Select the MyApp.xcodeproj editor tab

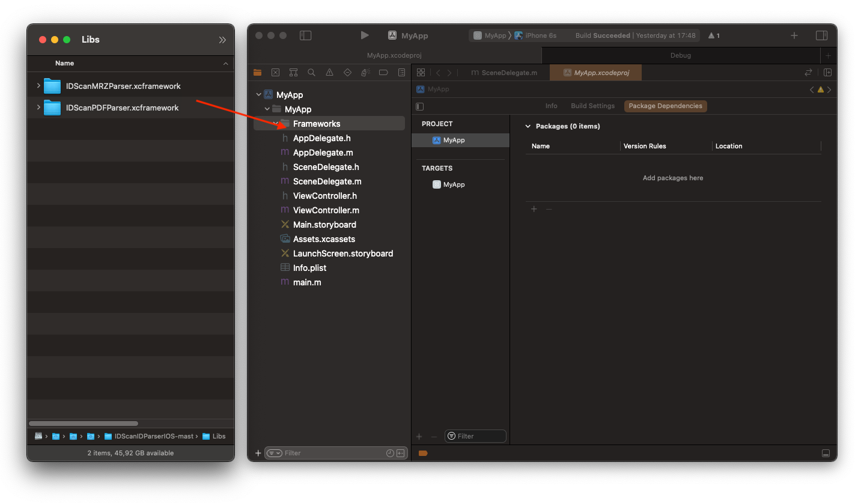pos(596,73)
